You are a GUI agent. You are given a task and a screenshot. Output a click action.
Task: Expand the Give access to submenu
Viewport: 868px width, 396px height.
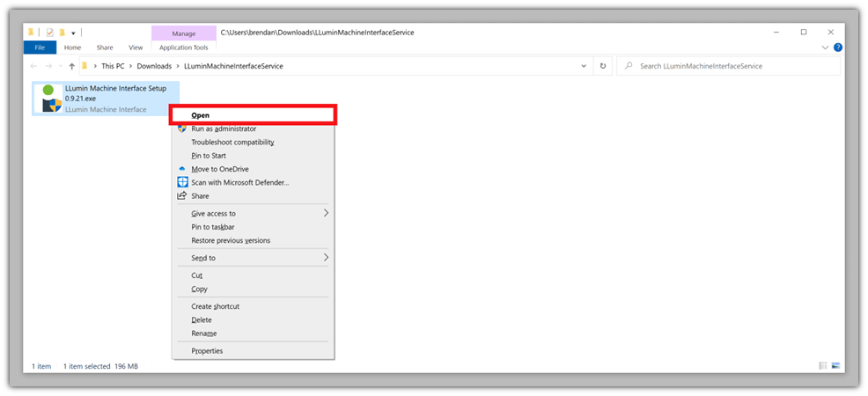[x=326, y=213]
